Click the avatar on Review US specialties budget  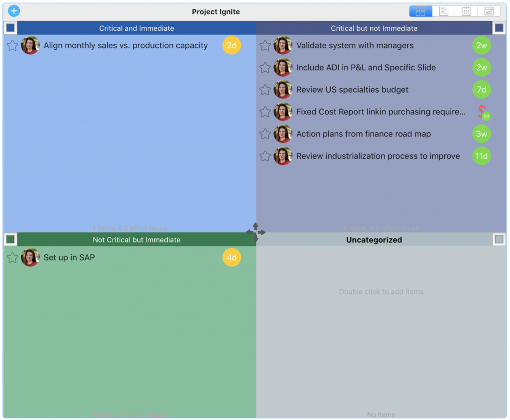pyautogui.click(x=282, y=90)
